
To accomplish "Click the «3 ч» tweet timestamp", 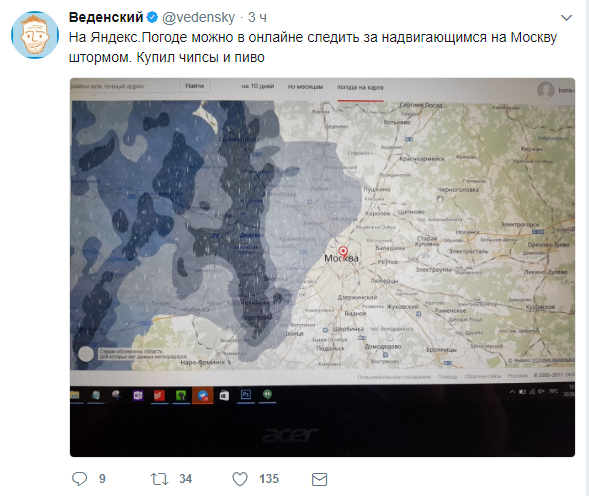I will (x=257, y=17).
